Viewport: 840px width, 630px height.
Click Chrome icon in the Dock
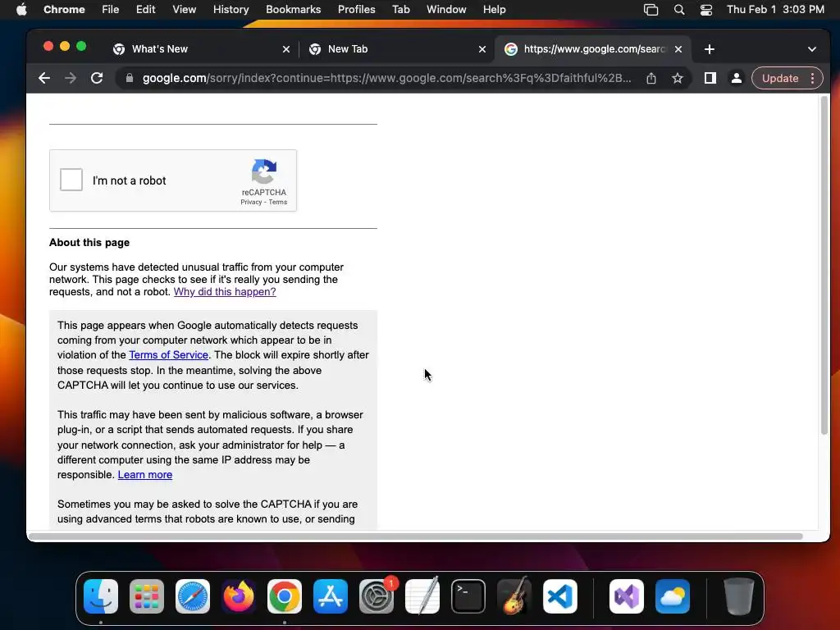click(x=285, y=596)
